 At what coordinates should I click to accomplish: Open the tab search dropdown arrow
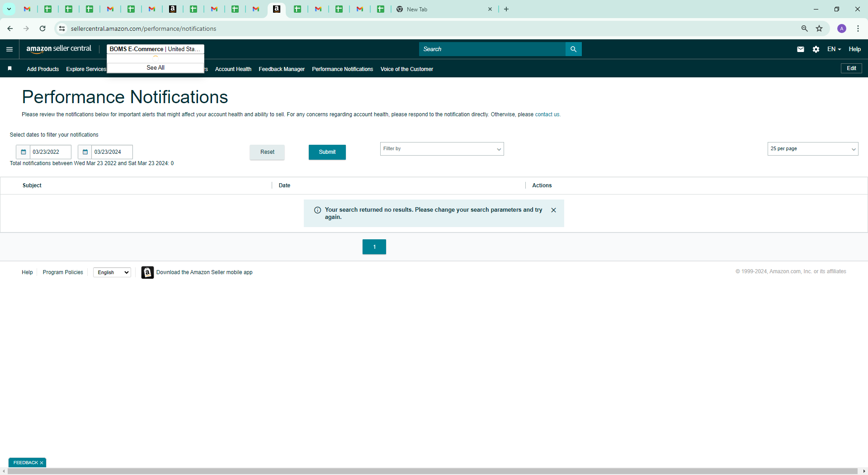[9, 9]
